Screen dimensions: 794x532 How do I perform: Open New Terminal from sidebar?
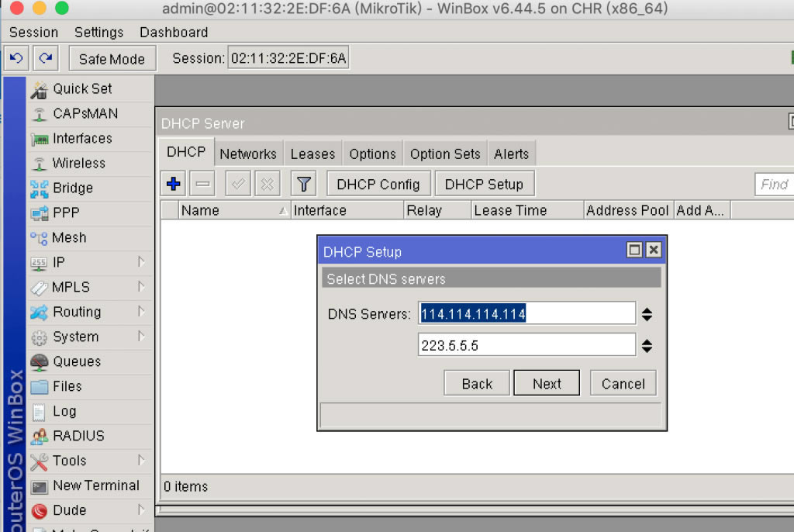[x=95, y=485]
